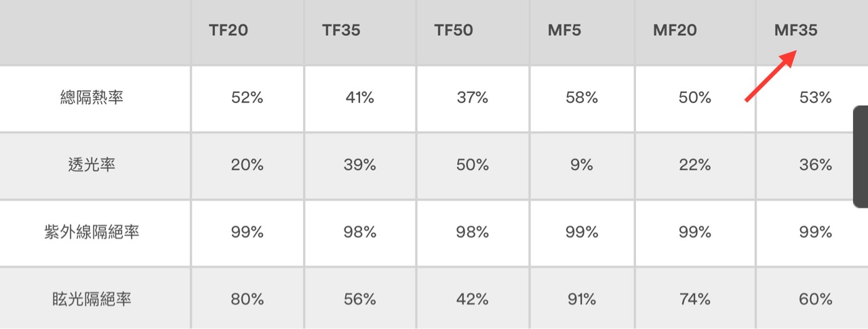868x329 pixels.
Task: Click TF50 透光率 value 50%
Action: 472,165
